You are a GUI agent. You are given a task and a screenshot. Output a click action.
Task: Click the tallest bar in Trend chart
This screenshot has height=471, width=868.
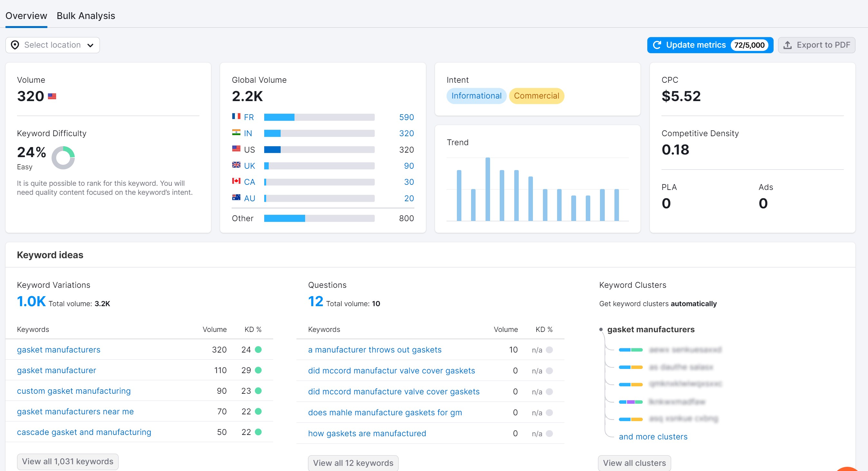point(487,189)
